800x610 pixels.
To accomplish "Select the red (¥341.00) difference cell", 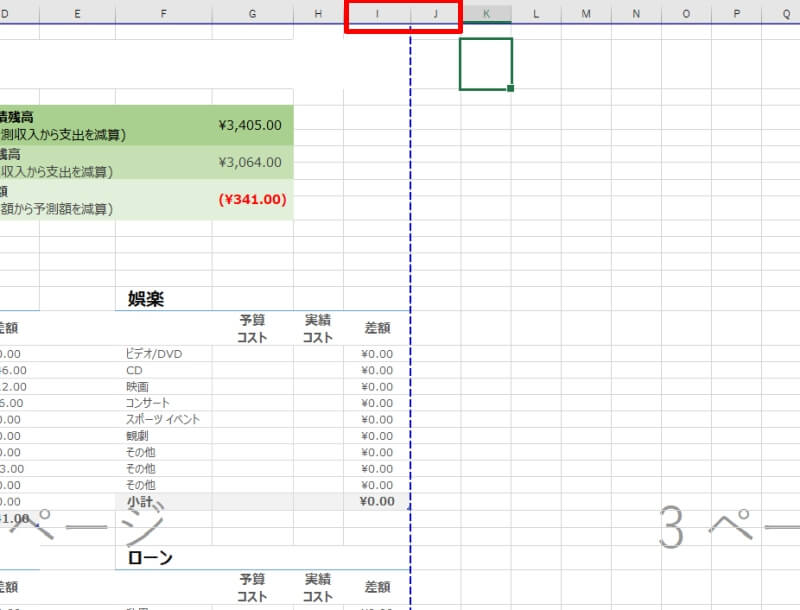I will pos(248,200).
